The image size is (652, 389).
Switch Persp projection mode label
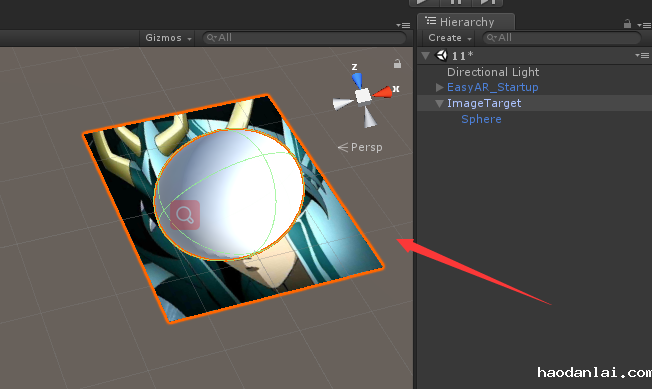pos(360,147)
